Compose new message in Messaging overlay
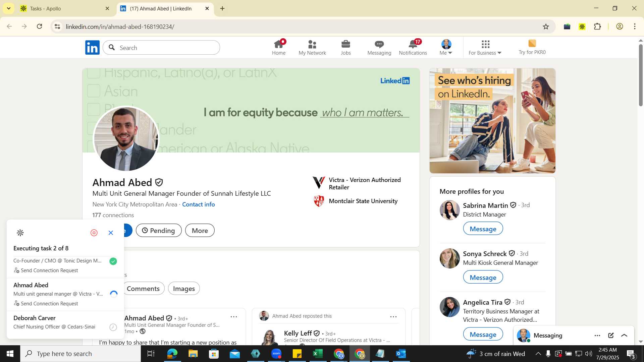This screenshot has height=362, width=644. (x=611, y=335)
